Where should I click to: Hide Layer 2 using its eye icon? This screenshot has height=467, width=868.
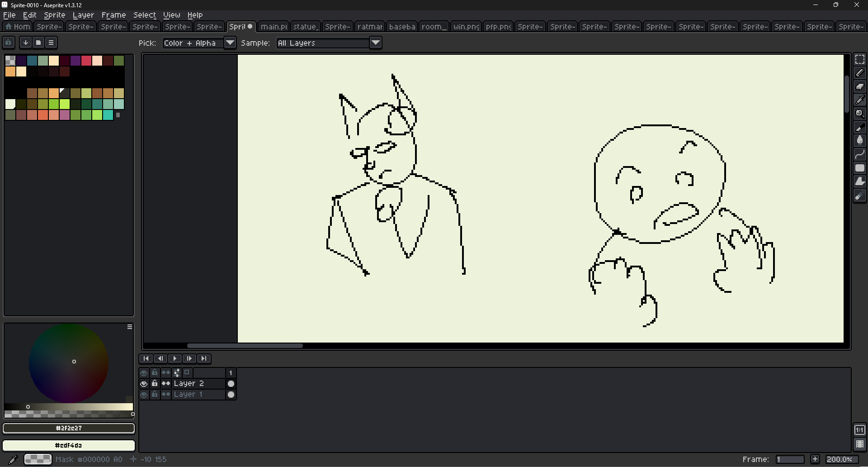144,384
